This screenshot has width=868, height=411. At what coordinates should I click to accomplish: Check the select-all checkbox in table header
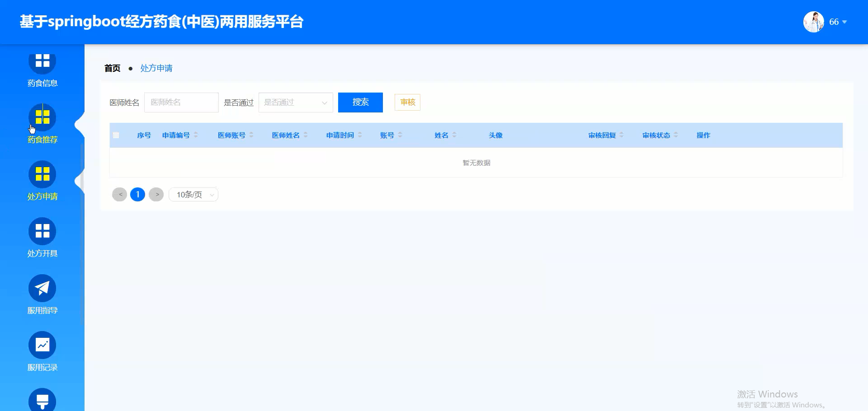[x=116, y=135]
